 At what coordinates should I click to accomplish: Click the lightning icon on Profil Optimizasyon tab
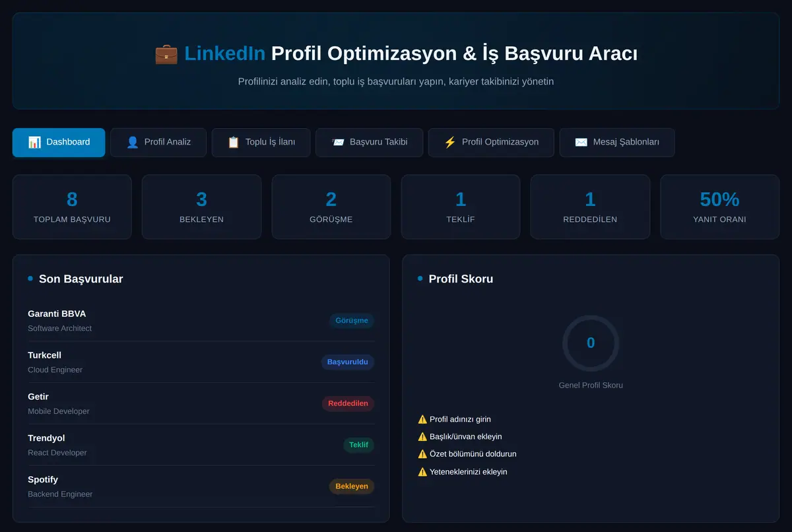(450, 142)
